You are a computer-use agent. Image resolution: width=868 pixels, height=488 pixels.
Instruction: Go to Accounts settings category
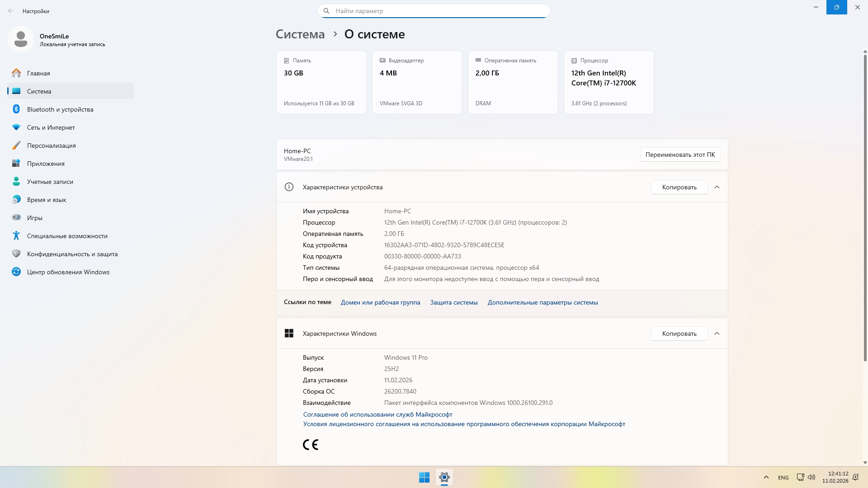(50, 182)
